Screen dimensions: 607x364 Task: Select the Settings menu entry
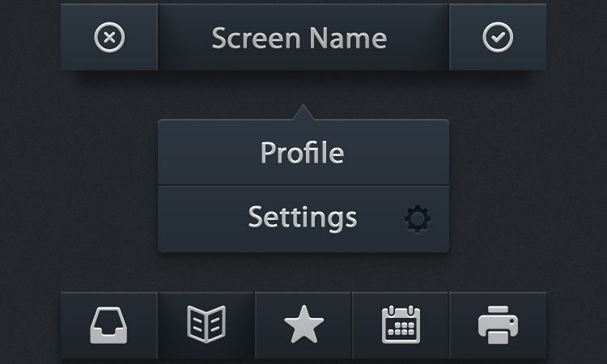tap(303, 219)
